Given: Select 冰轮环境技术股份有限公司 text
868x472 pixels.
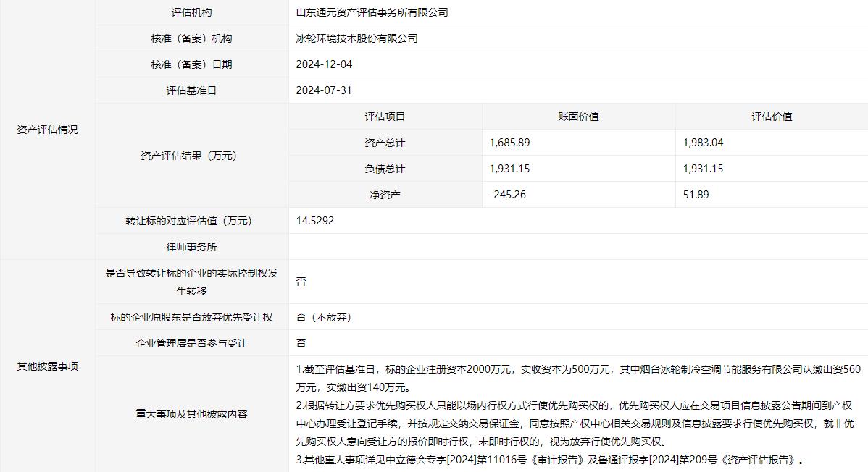Looking at the screenshot, I should pos(357,38).
